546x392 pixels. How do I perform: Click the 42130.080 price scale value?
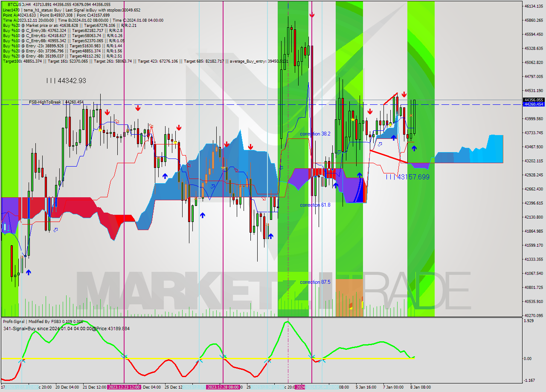[x=534, y=217]
